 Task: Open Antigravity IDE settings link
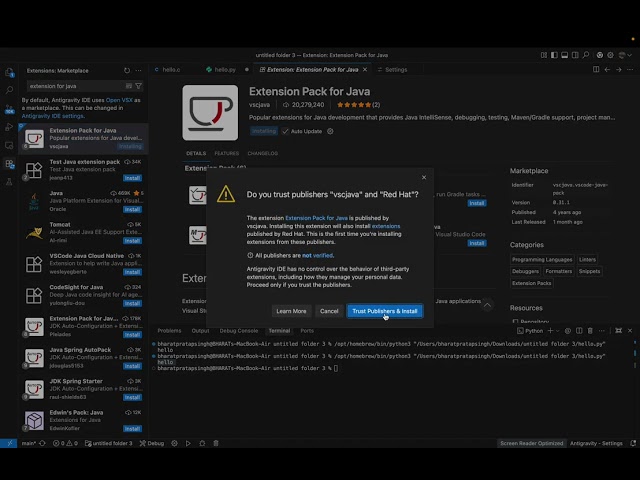[x=53, y=116]
